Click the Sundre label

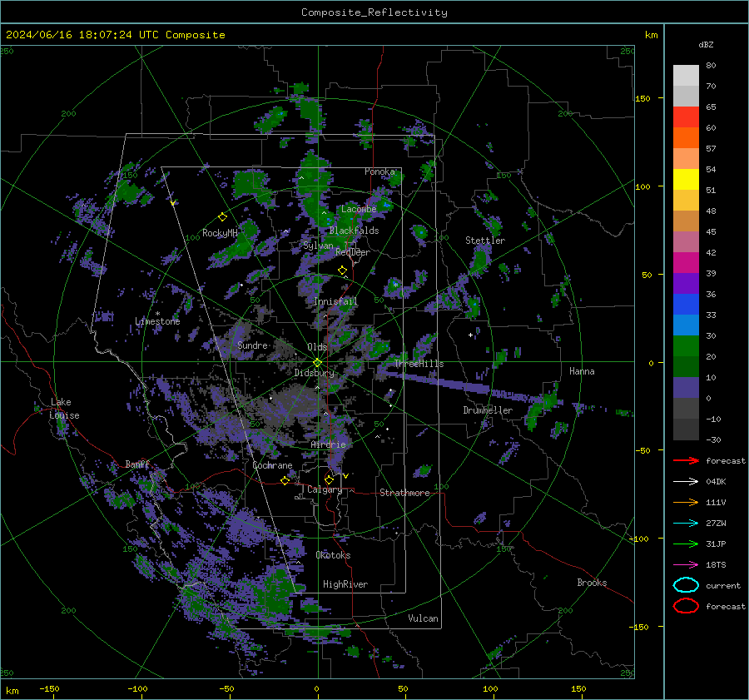(x=252, y=345)
